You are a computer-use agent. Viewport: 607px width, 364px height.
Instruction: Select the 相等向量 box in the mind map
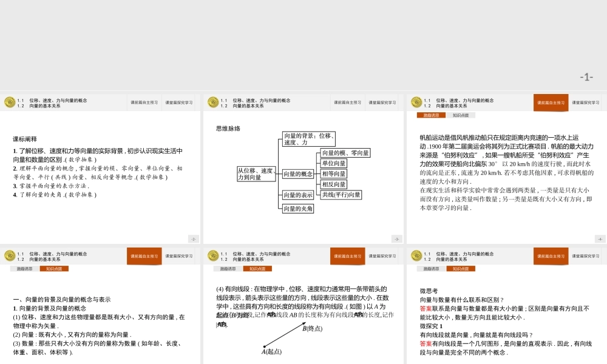334,174
